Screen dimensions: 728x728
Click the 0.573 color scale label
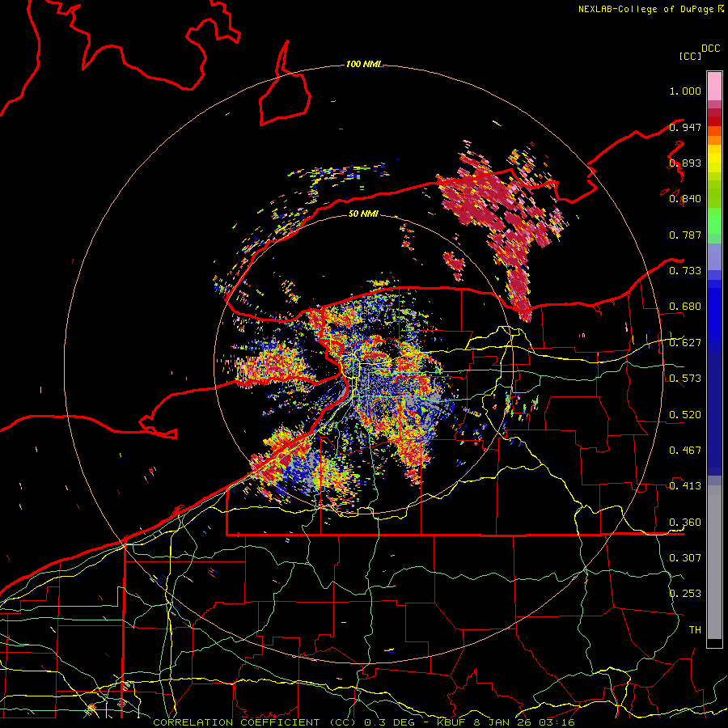point(685,379)
